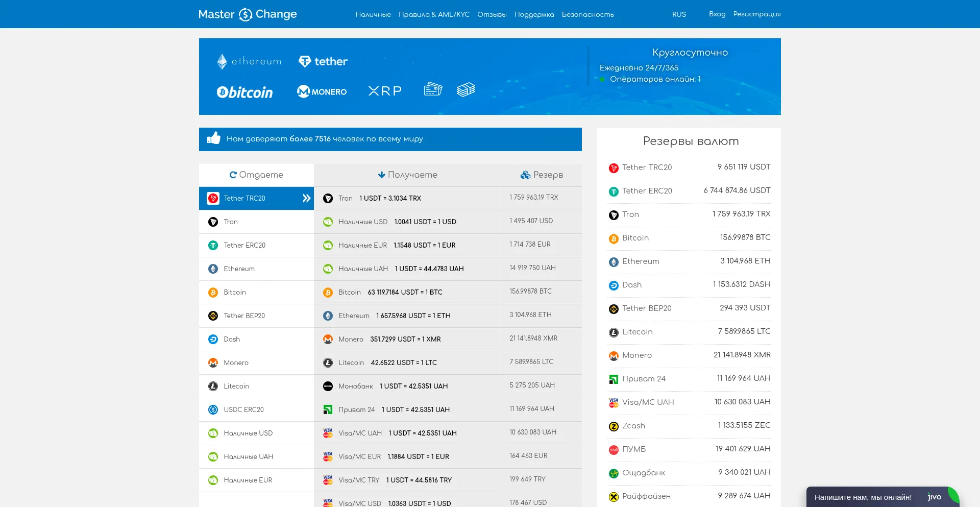Image resolution: width=980 pixels, height=507 pixels.
Task: Click the Dash reserve row label
Action: tap(632, 285)
